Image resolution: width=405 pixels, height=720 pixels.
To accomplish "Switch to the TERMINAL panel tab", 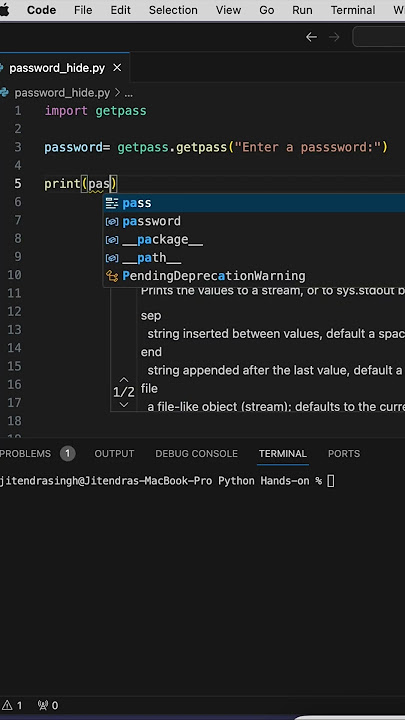I will point(282,454).
